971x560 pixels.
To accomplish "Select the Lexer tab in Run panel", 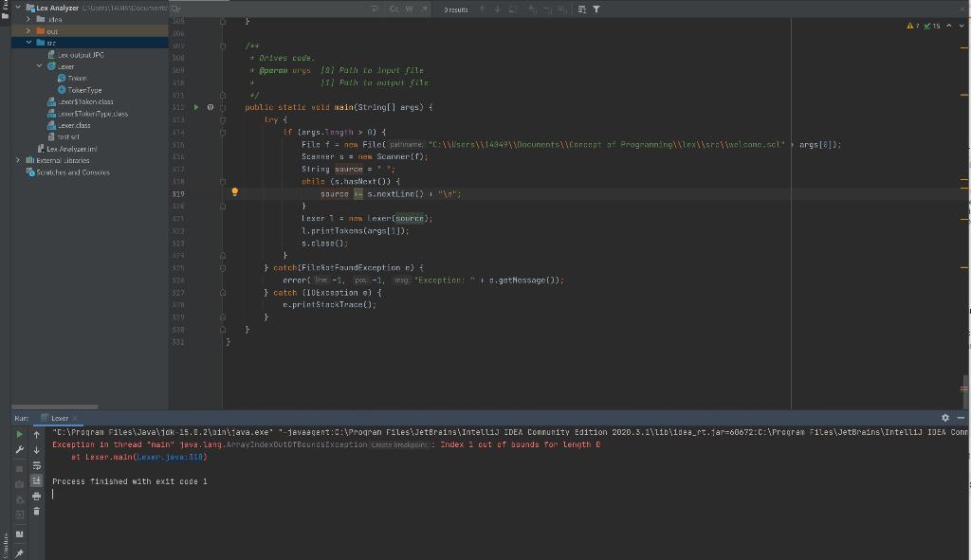I will pos(60,418).
